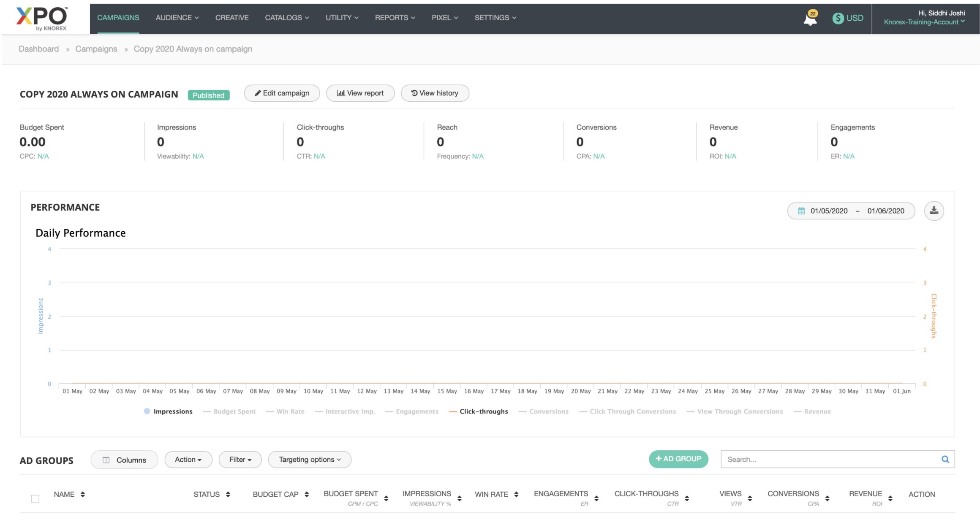This screenshot has width=980, height=525.
Task: Select all ad groups checkbox
Action: coord(35,499)
